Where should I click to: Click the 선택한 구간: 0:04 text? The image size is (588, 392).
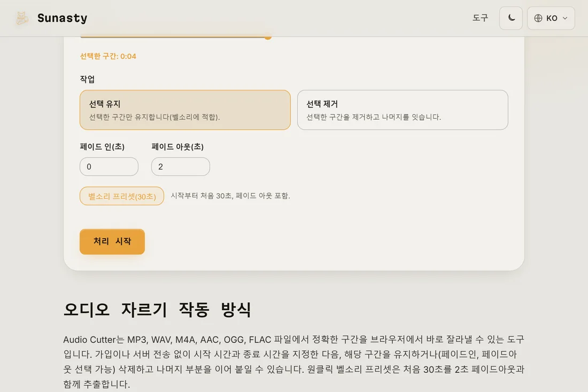point(108,56)
